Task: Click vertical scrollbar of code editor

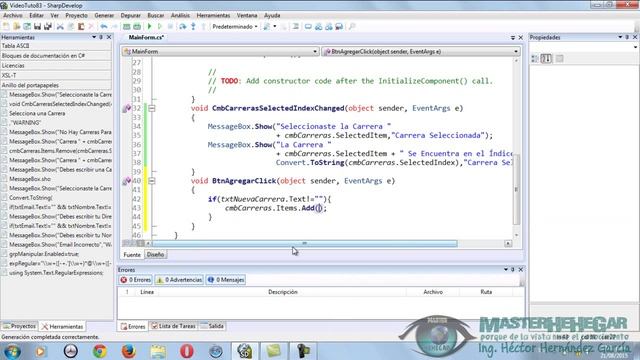Action: pos(516,189)
